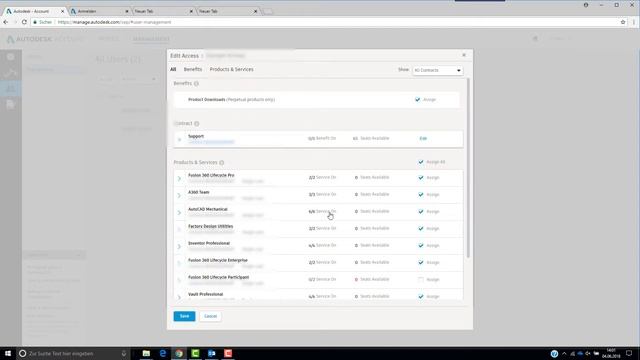This screenshot has width=640, height=360.
Task: Uncheck Assign for Fusion 360 Lifecycle Pro
Action: (421, 178)
